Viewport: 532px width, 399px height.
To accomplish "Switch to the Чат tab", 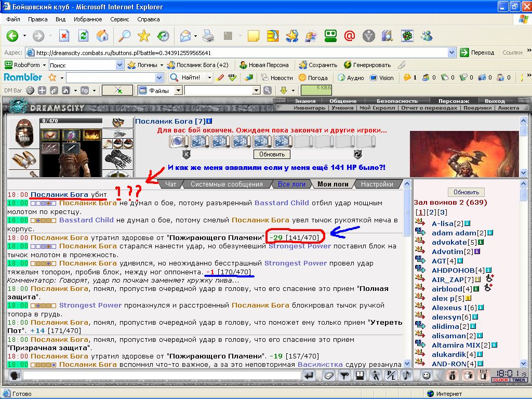I will point(170,184).
